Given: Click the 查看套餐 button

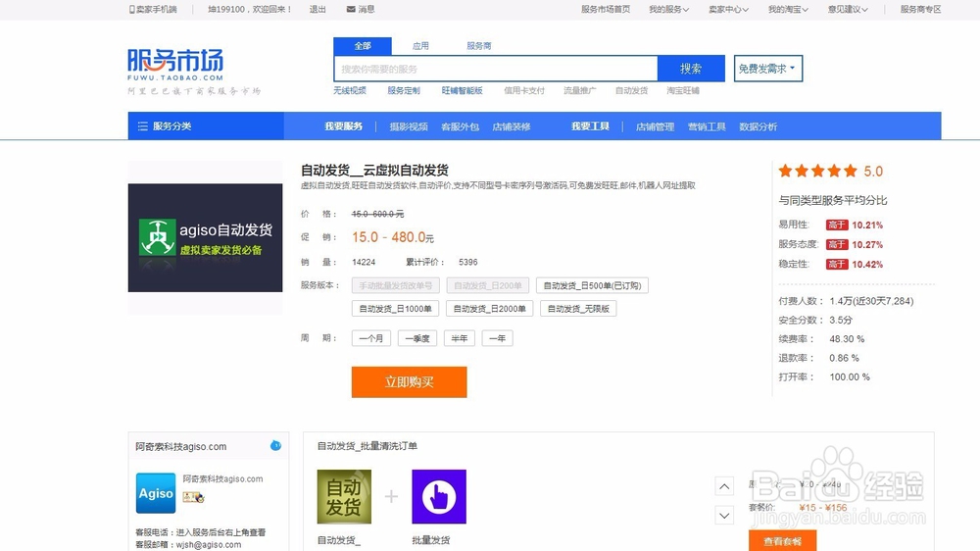Looking at the screenshot, I should coord(782,541).
